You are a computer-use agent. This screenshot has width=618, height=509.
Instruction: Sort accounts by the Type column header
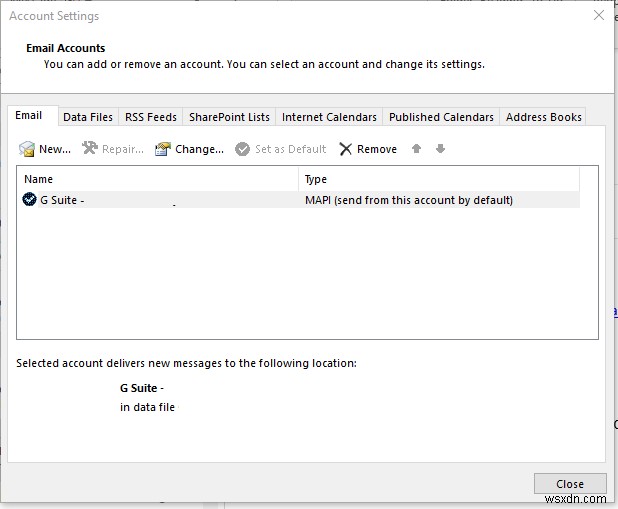(439, 179)
